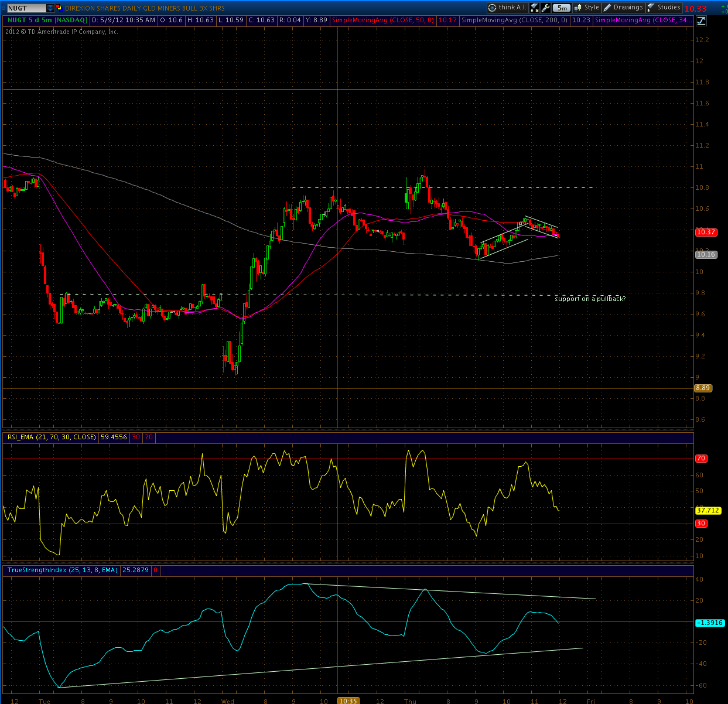
Task: Click the red 10.33 last price at top right
Action: coord(696,9)
